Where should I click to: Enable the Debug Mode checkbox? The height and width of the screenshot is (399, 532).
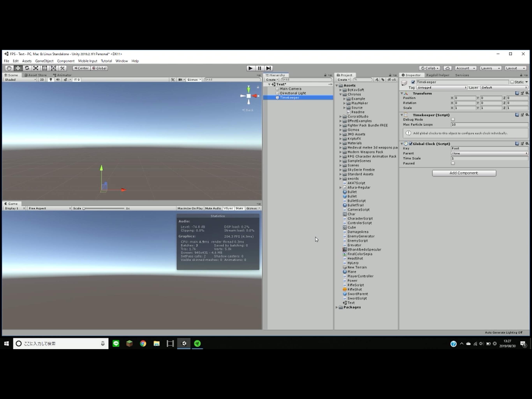(453, 120)
